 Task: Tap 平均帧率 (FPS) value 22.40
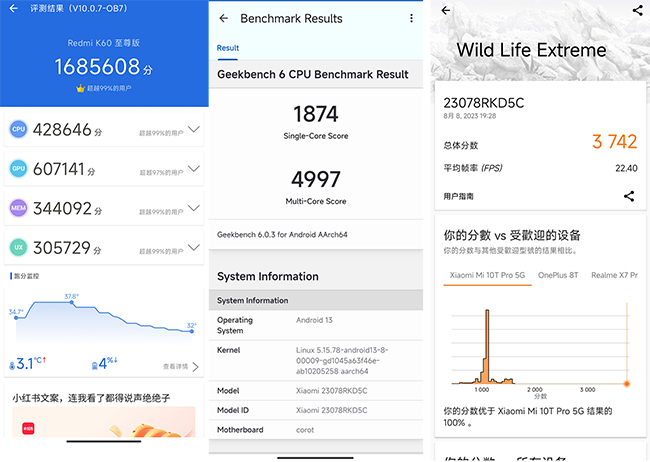[x=626, y=168]
